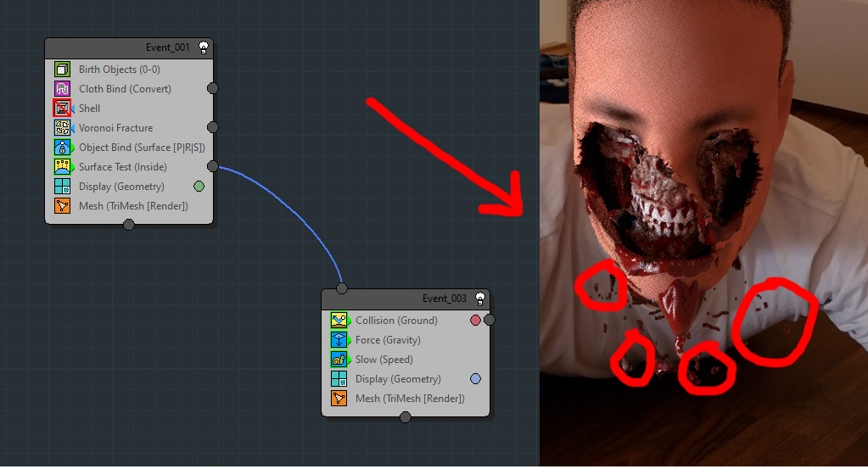Click Mesh icon in Event_001

pyautogui.click(x=62, y=206)
